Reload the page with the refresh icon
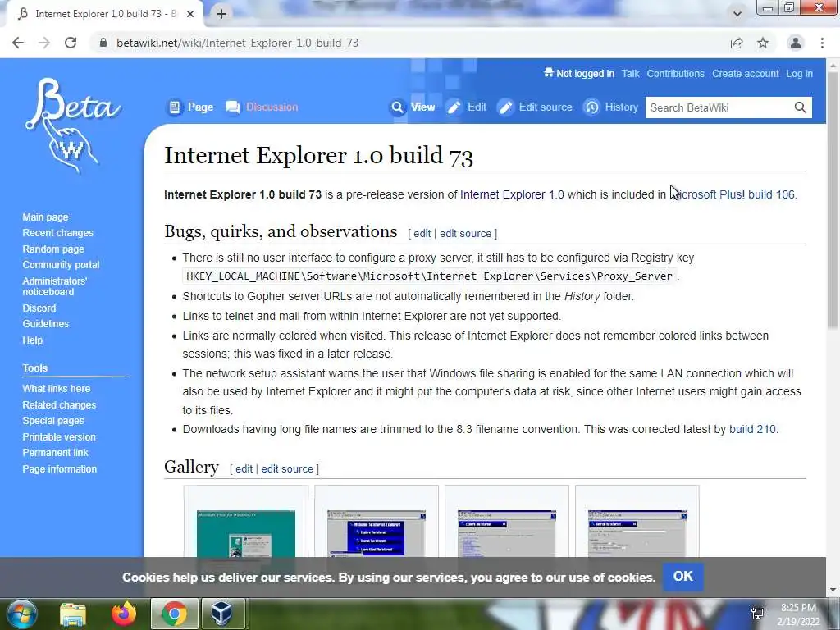 [x=71, y=43]
